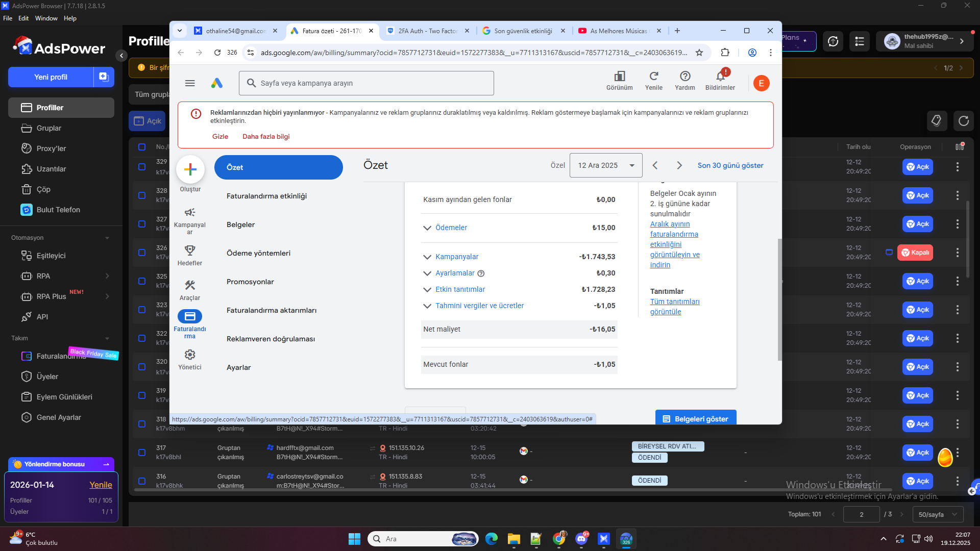Click the Gizle link in warning banner

coord(220,137)
